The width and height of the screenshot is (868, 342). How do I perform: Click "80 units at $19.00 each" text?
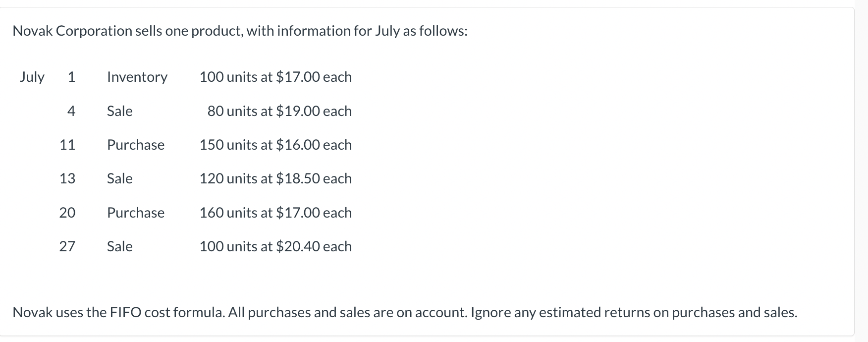pyautogui.click(x=279, y=111)
